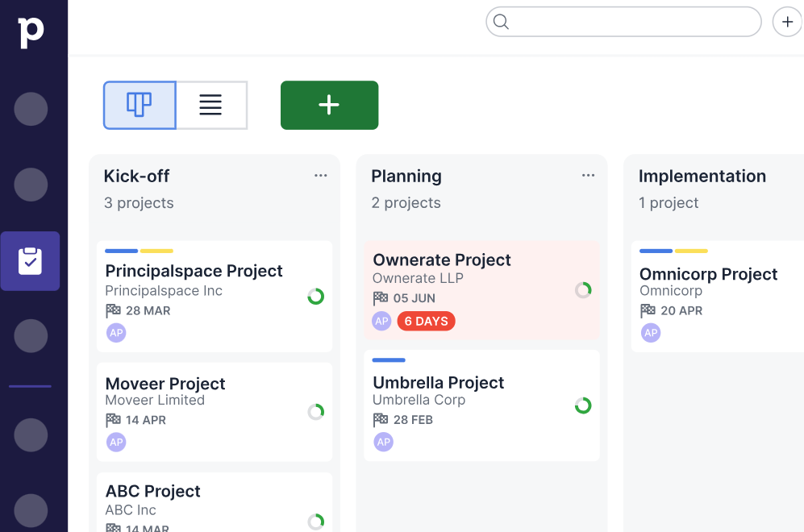Switch to list view
The image size is (804, 532).
point(210,105)
